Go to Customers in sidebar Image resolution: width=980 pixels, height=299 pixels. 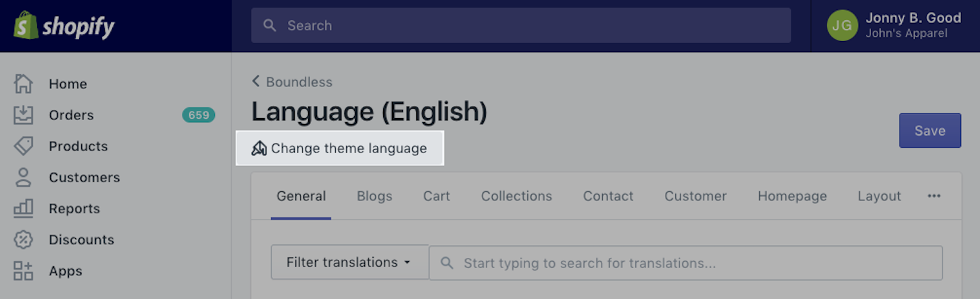click(x=84, y=178)
